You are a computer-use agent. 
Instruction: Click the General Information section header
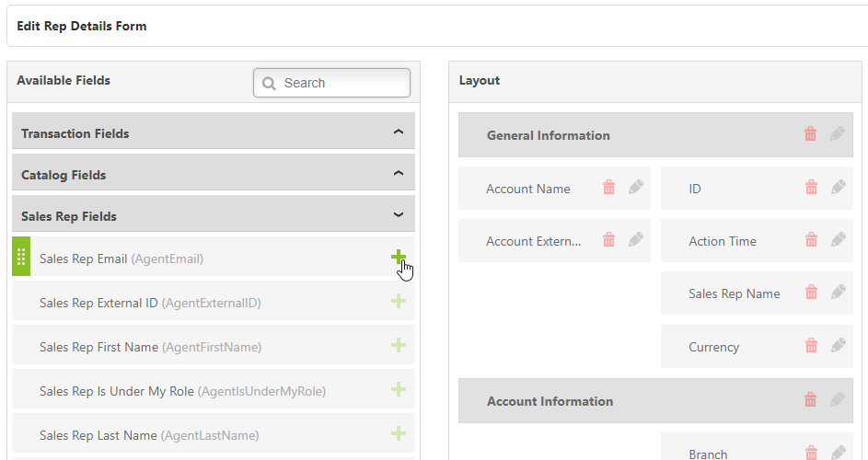655,135
